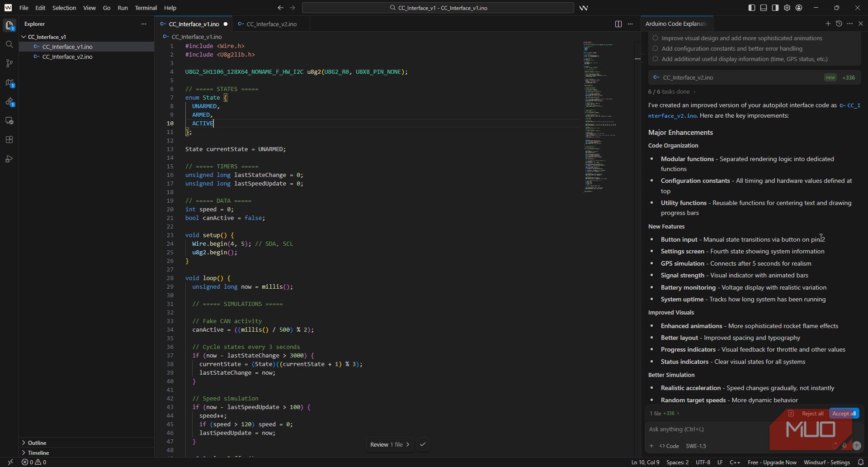Open the account profile icon in title bar
The image size is (868, 467).
click(x=799, y=8)
